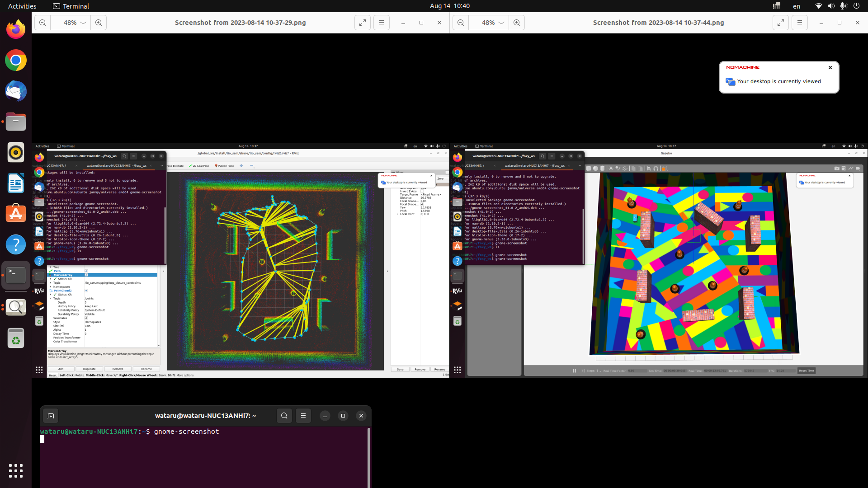Screen dimensions: 868x488
Task: Open Rhythmbox from the dock
Action: (16, 152)
